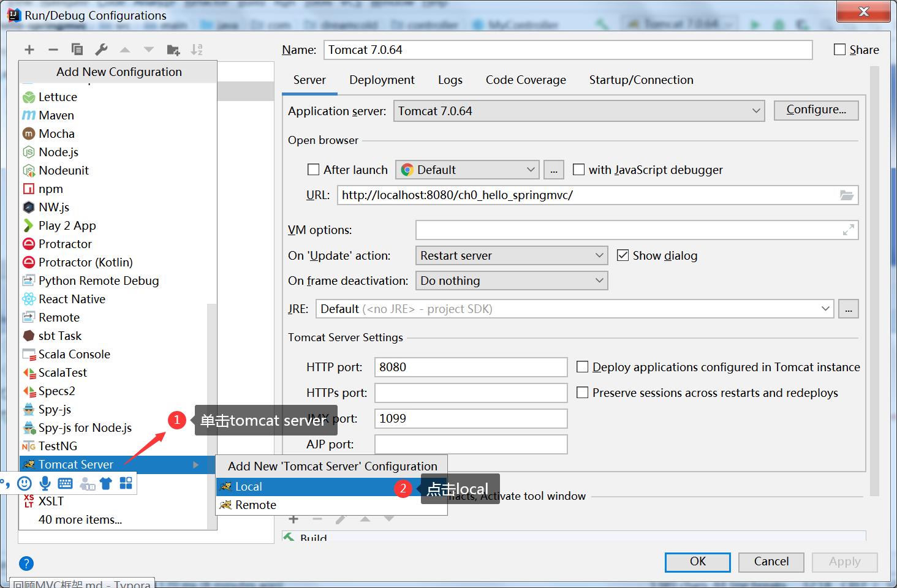
Task: Click the browse button next to browser dropdown
Action: 554,170
